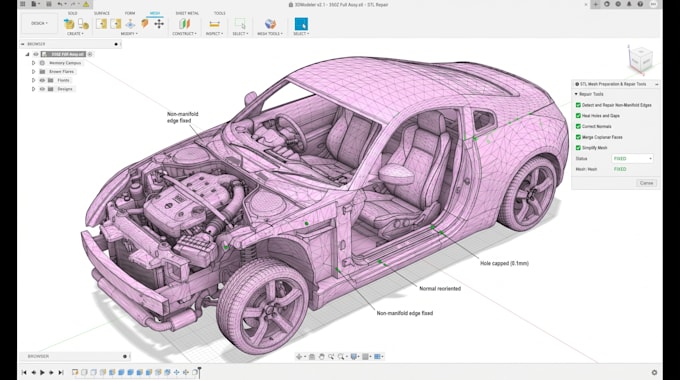
Task: Click the Close button in repair panel
Action: click(x=646, y=183)
